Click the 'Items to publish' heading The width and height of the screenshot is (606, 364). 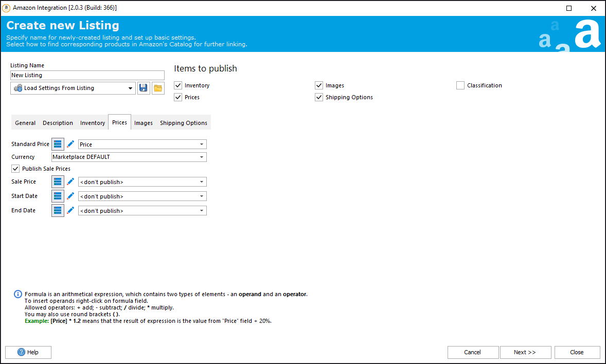[205, 68]
